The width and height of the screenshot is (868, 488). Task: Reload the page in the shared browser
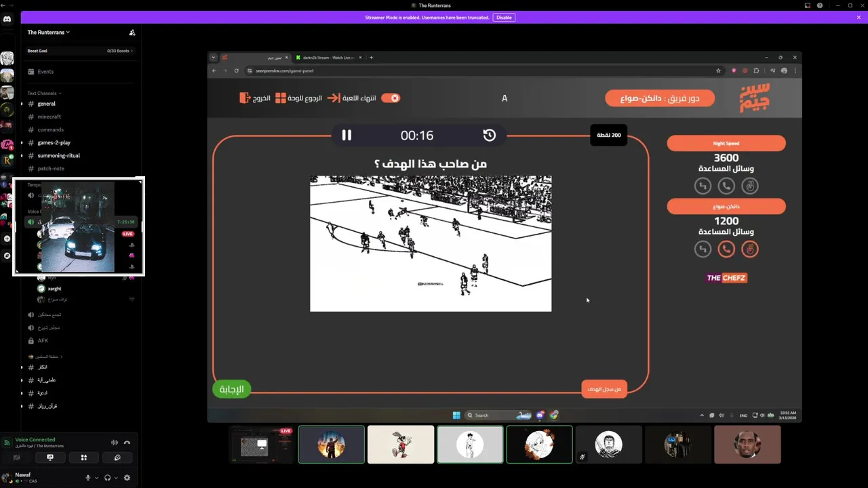point(236,70)
